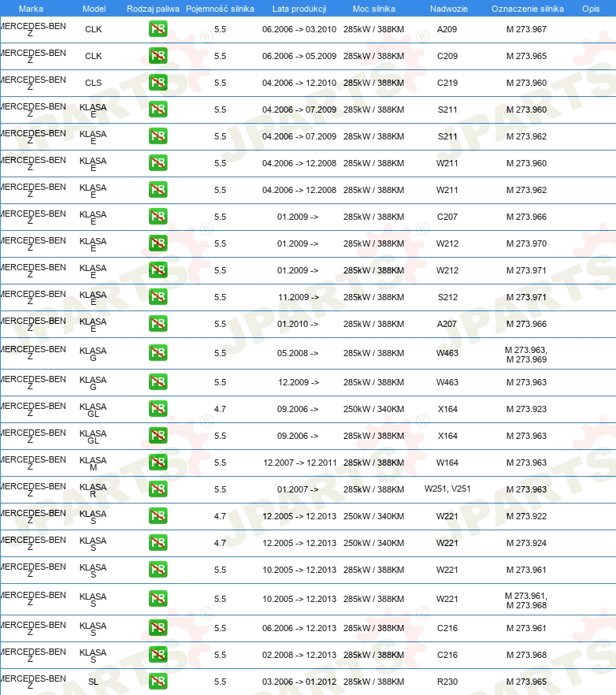
Task: Click production dates 02.2008 -> 12.2013
Action: click(299, 655)
